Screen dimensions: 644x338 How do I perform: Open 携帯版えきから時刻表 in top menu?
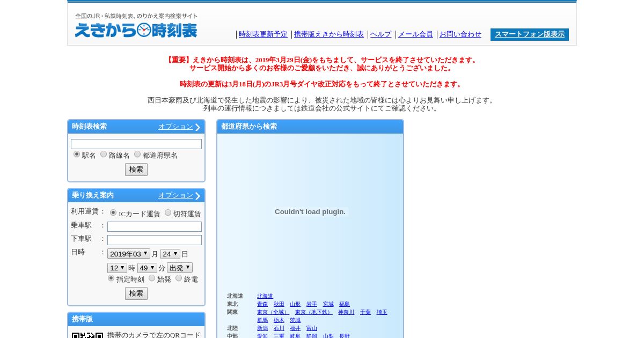(x=329, y=34)
